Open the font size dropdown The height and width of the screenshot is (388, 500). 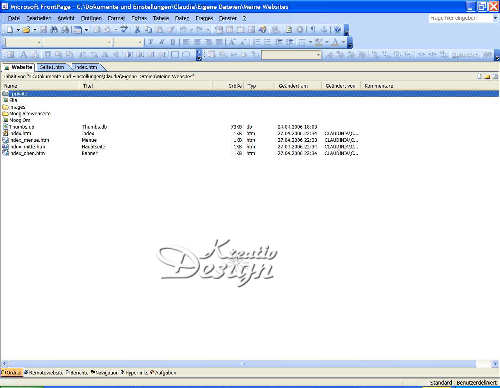(x=140, y=42)
